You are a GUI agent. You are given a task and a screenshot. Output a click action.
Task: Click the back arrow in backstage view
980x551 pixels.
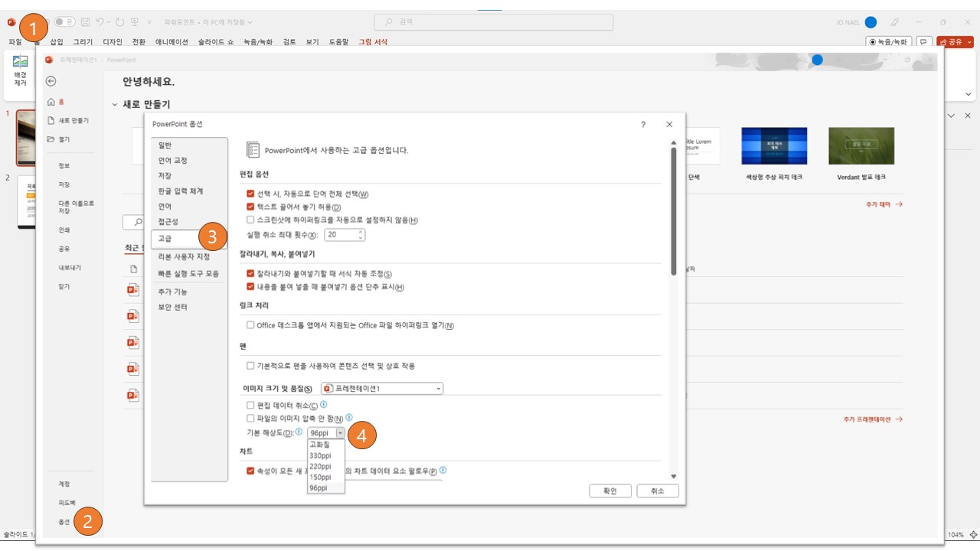coord(51,81)
